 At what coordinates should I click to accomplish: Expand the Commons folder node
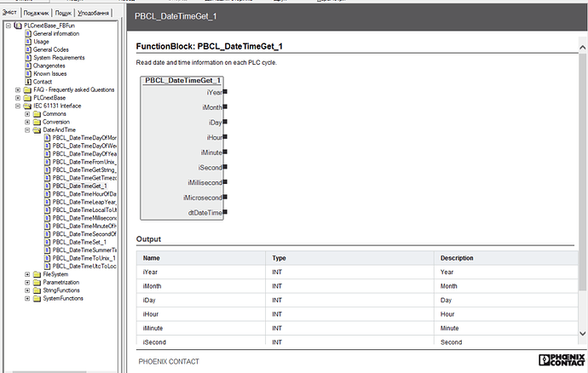[x=27, y=114]
